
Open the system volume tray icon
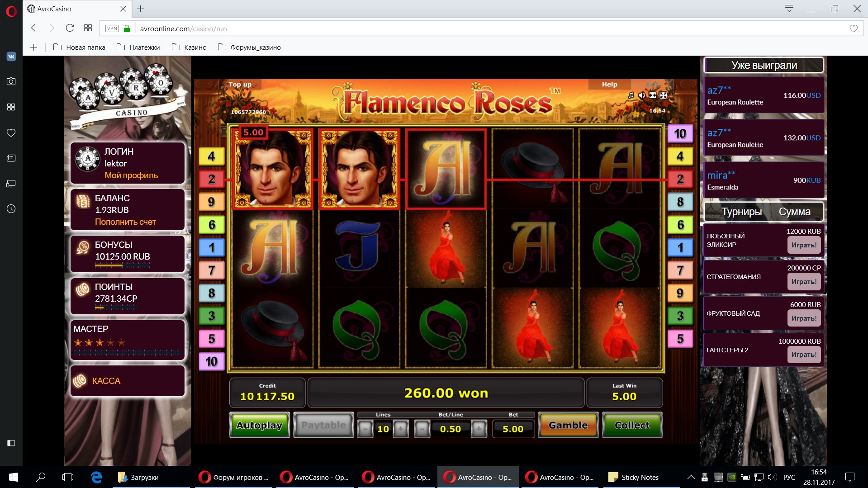[x=772, y=477]
